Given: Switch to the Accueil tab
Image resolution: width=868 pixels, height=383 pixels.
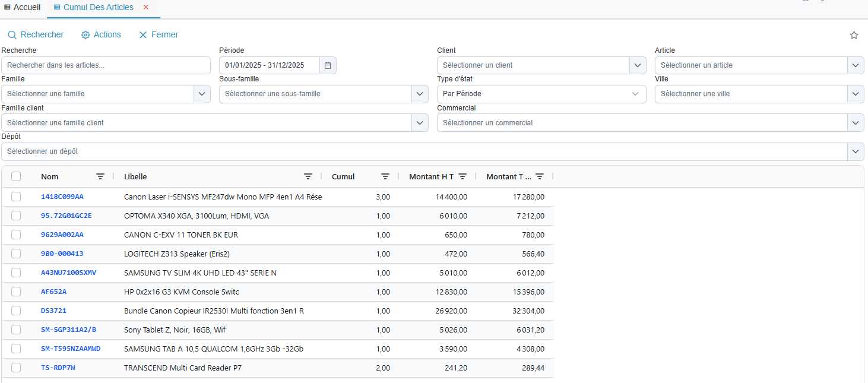Looking at the screenshot, I should coord(22,7).
